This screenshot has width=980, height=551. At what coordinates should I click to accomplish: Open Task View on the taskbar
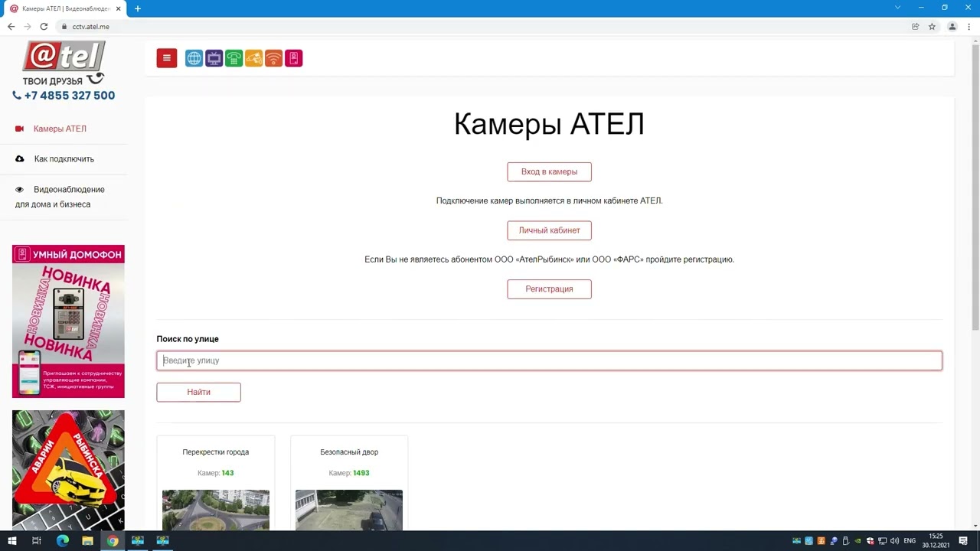[37, 541]
